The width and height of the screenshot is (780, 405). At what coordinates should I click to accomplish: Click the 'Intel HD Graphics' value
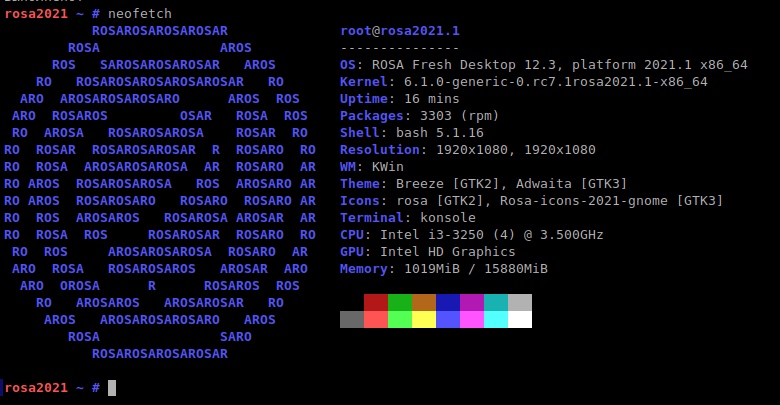coord(448,252)
